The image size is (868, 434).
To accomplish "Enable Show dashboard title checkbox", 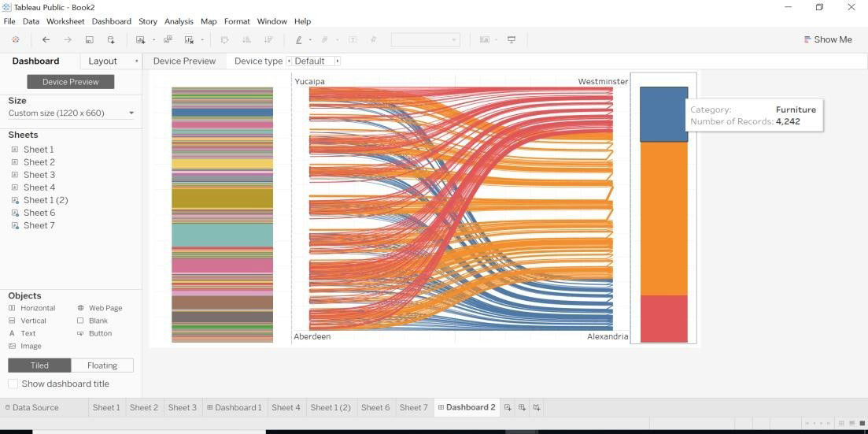I will tap(13, 384).
